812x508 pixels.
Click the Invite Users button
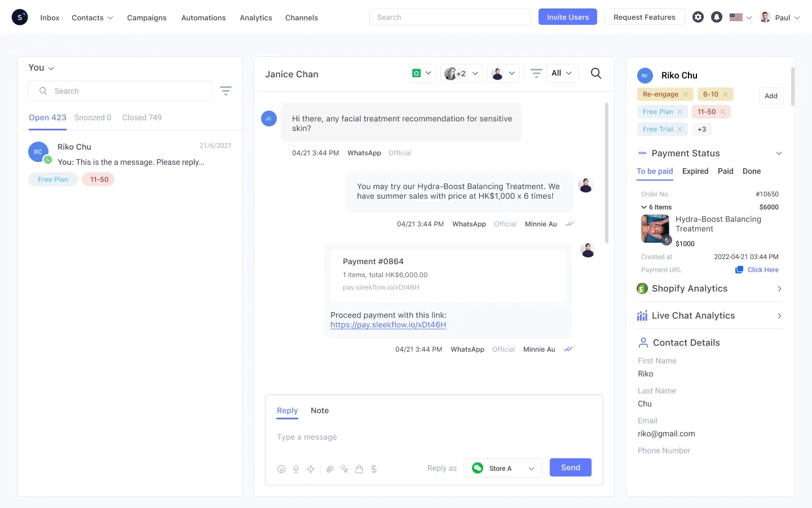point(567,17)
